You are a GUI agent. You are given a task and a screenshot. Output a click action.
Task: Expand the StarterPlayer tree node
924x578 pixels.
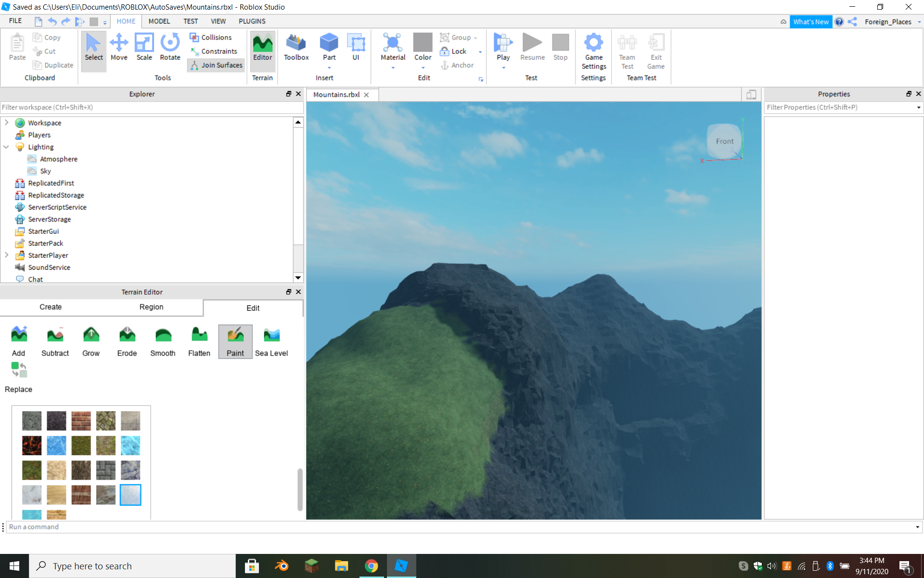click(7, 255)
